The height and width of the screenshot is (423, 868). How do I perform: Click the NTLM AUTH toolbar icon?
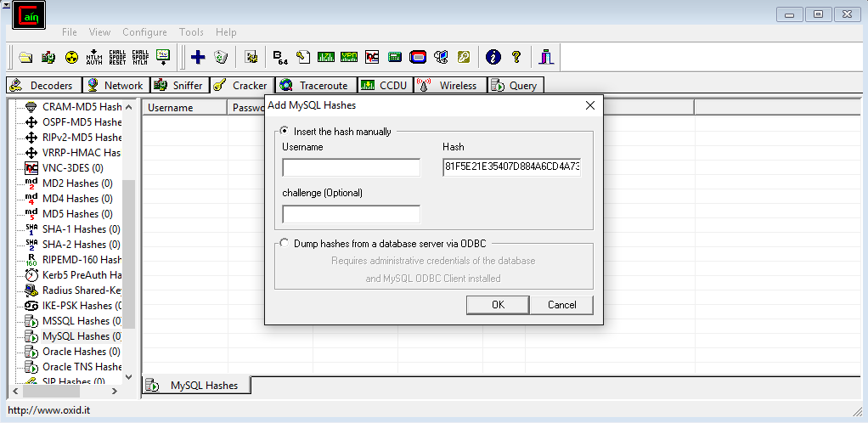point(94,56)
